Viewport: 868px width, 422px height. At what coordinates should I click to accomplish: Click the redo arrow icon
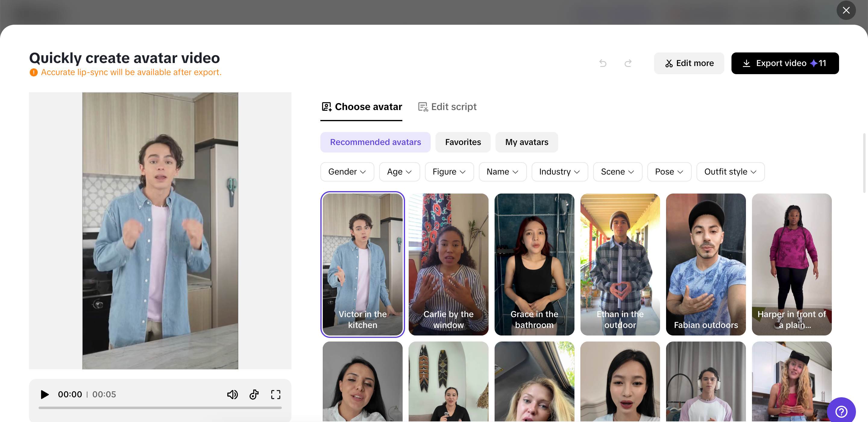click(628, 63)
